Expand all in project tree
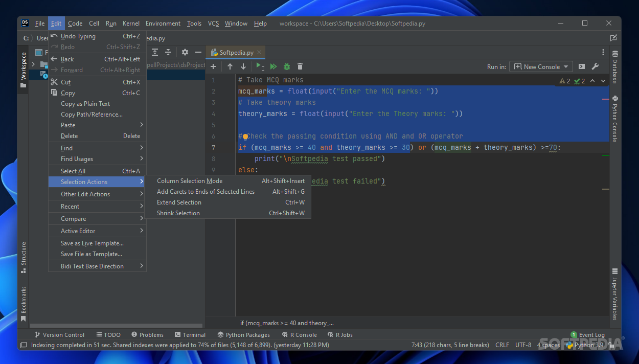This screenshot has width=639, height=364. [155, 52]
